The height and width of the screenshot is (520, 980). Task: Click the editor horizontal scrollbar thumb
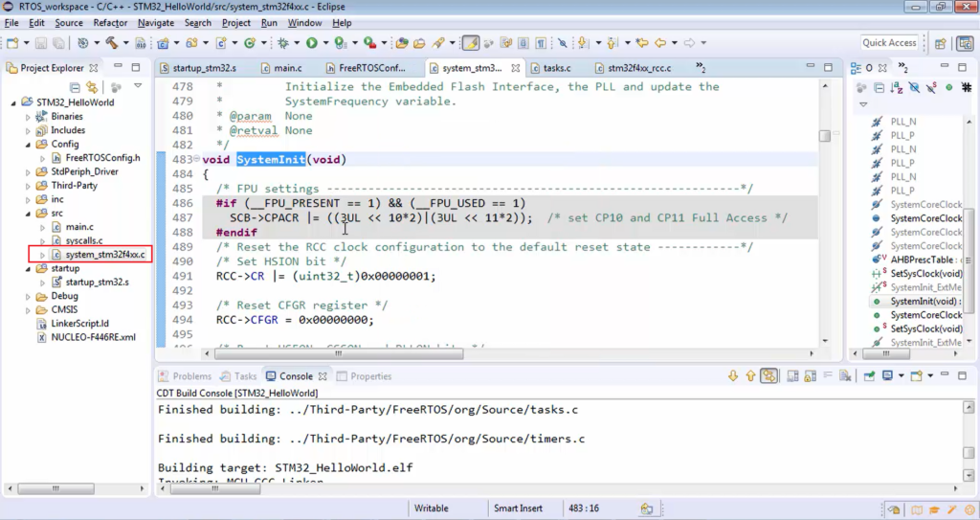click(339, 353)
